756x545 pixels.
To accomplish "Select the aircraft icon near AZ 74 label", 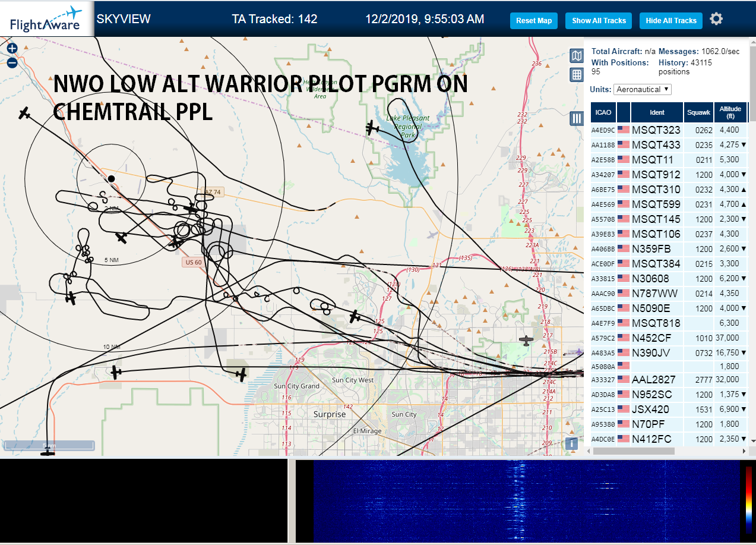I will coord(191,209).
